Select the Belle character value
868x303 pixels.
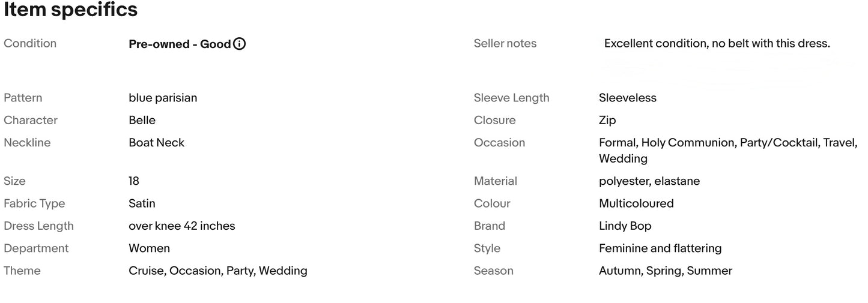142,120
